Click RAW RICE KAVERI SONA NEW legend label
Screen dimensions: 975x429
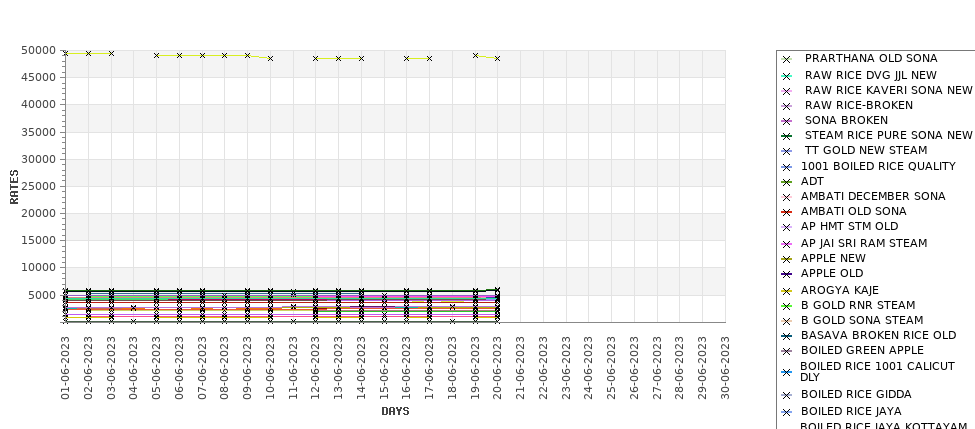pyautogui.click(x=888, y=90)
